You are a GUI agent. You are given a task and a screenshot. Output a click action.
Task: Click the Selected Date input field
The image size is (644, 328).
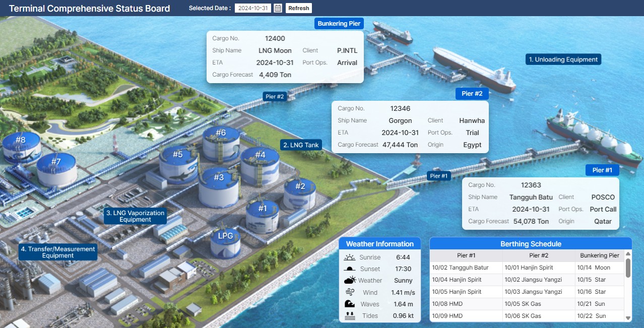tap(253, 8)
